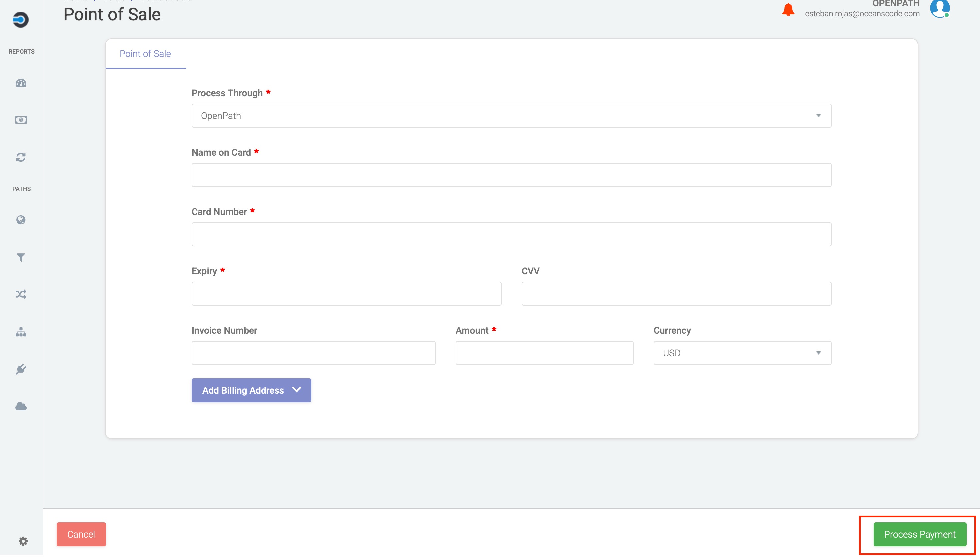Open the shuffle arrows icon in sidebar
This screenshot has height=559, width=980.
click(21, 294)
